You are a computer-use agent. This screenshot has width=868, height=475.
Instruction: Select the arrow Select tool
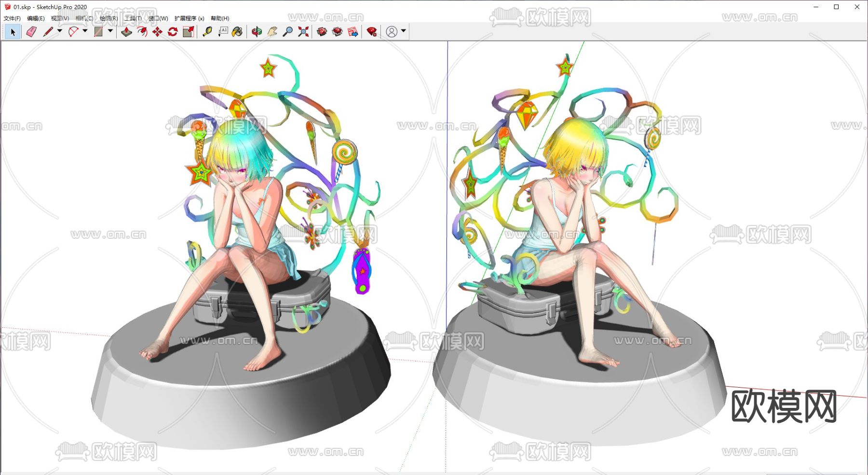13,32
